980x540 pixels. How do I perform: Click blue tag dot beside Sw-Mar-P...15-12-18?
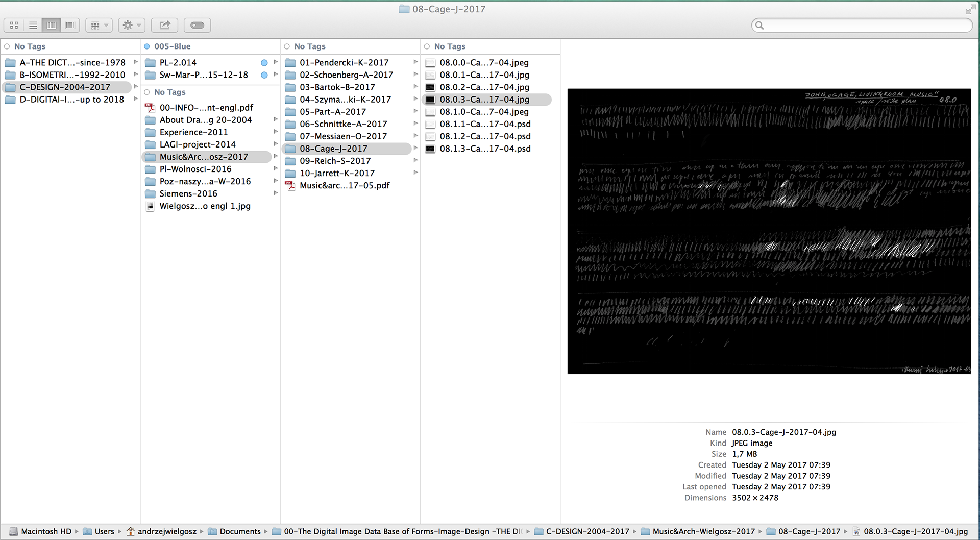[x=264, y=75]
